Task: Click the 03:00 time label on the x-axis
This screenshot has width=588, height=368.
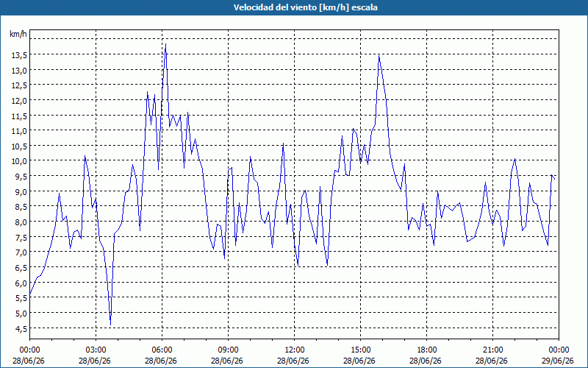Action: (x=96, y=350)
